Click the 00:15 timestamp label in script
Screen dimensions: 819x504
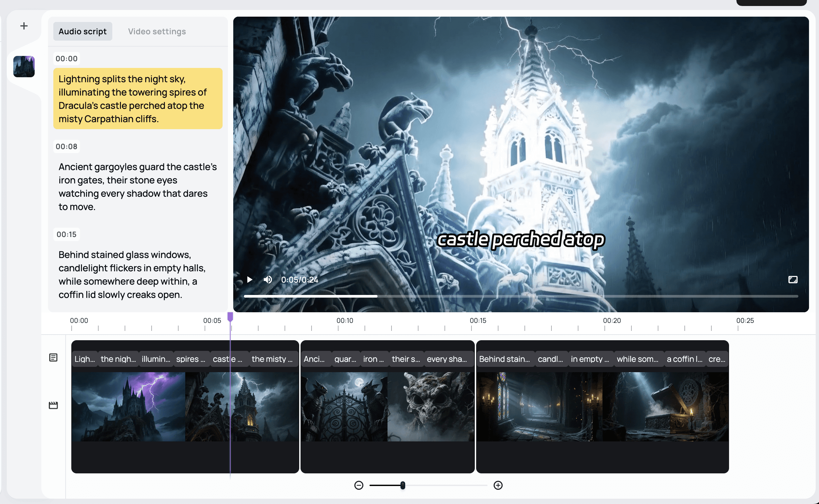point(66,234)
